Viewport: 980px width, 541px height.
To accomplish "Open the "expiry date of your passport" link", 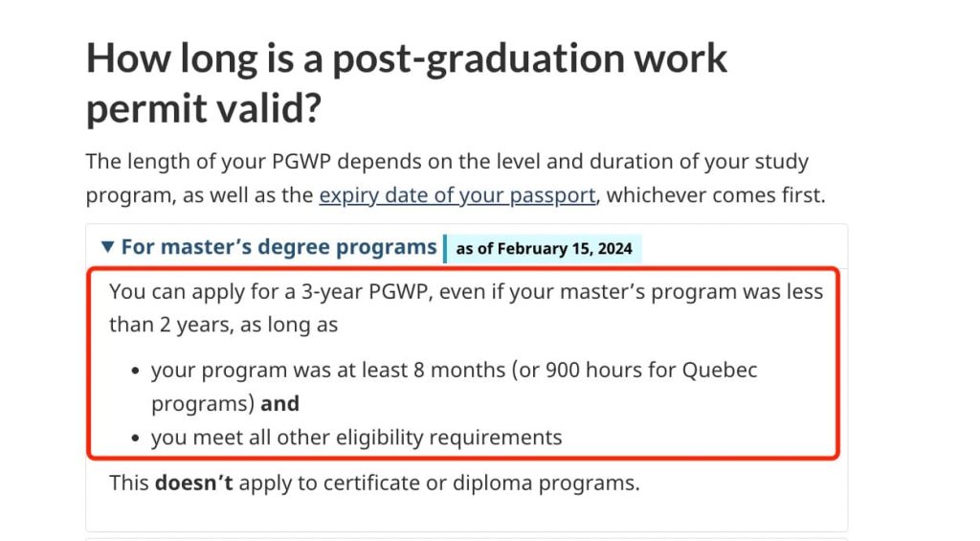I will [457, 195].
